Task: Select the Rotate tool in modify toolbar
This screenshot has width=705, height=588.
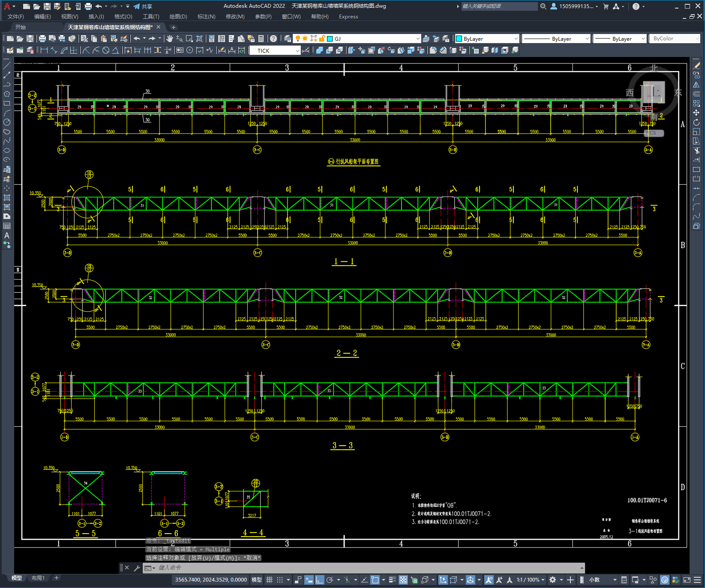Action: [696, 122]
